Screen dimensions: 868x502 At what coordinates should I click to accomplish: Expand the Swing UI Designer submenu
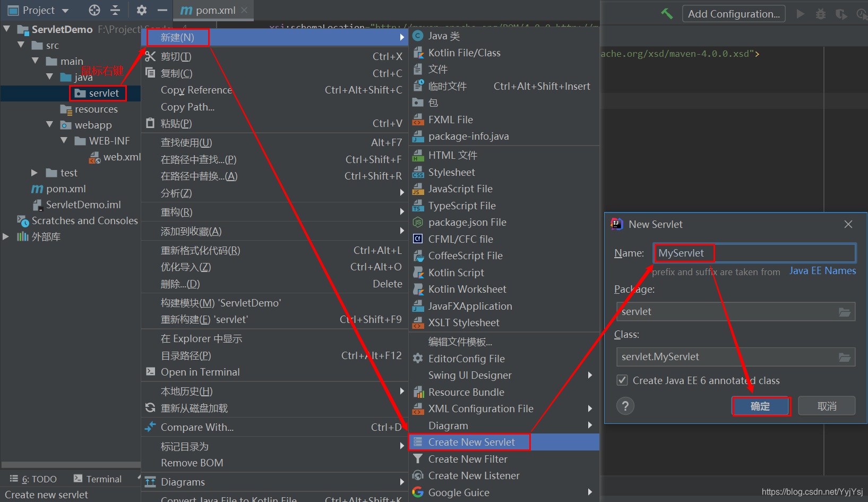pos(504,375)
